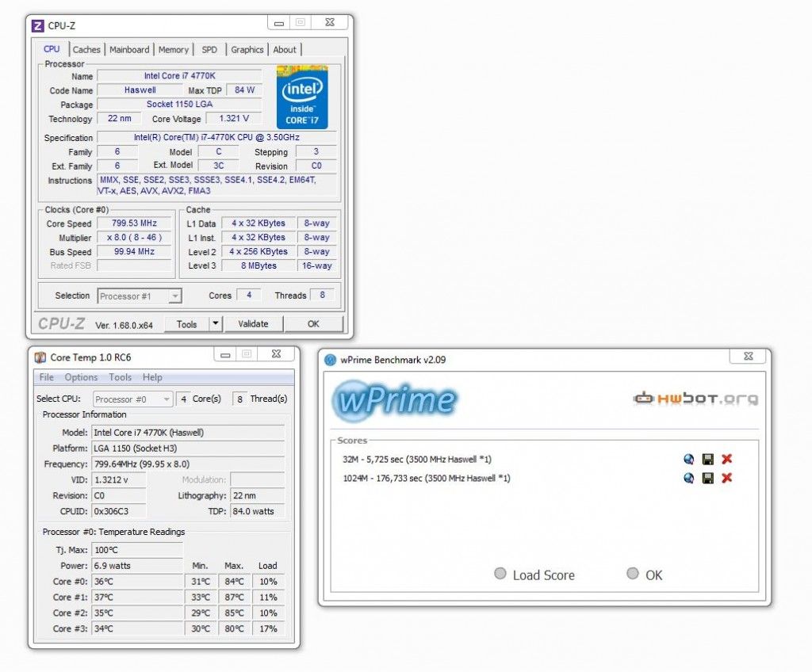
Task: Click the wPrime title bar icon
Action: [330, 360]
